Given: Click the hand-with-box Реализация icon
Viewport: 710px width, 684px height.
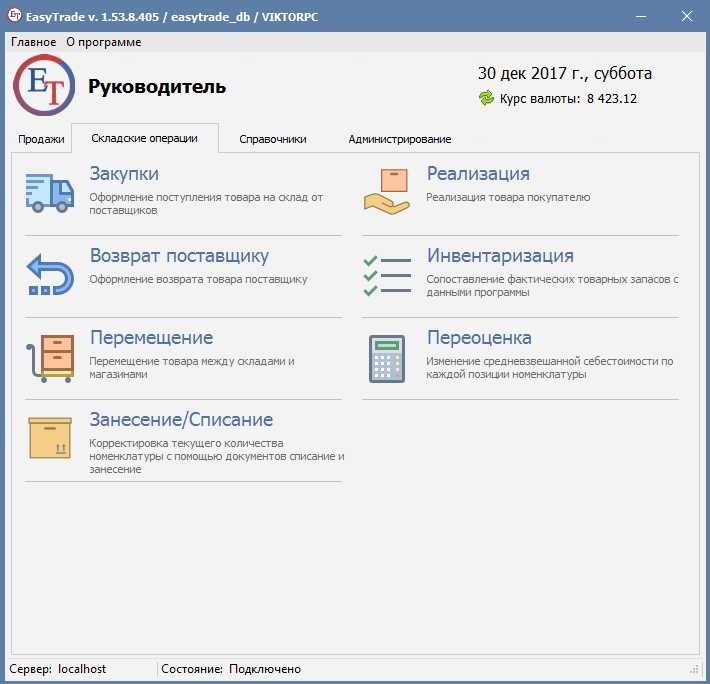Looking at the screenshot, I should [x=387, y=191].
